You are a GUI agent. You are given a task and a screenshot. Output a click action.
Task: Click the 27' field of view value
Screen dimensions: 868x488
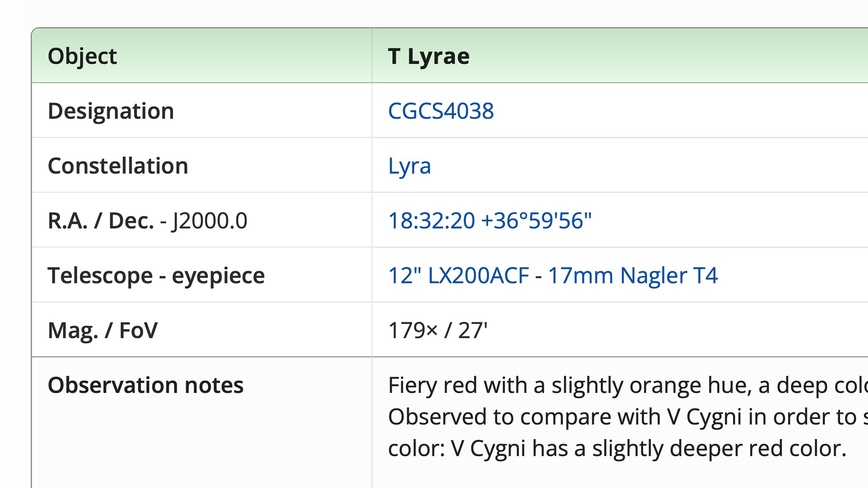pyautogui.click(x=473, y=331)
